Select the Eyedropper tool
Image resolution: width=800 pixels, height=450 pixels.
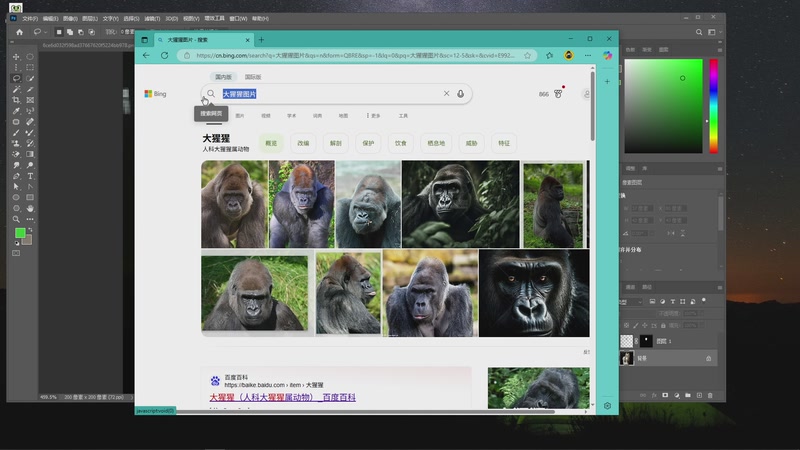[x=16, y=111]
